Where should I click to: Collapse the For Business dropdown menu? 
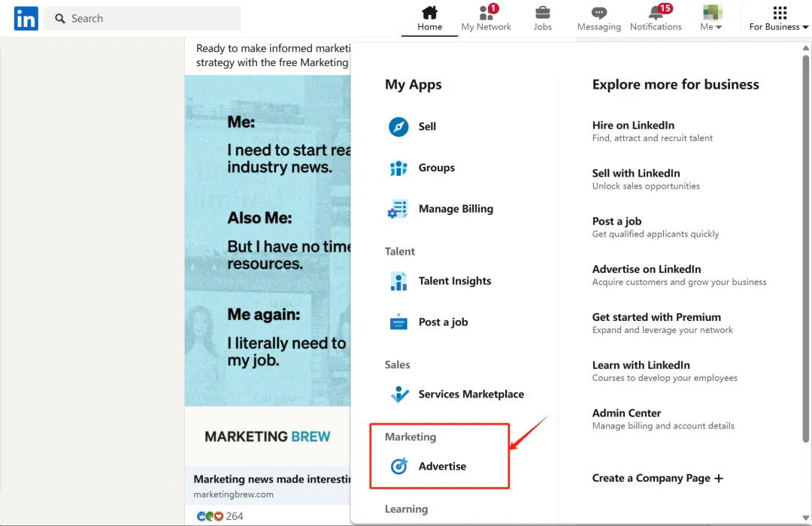click(779, 18)
